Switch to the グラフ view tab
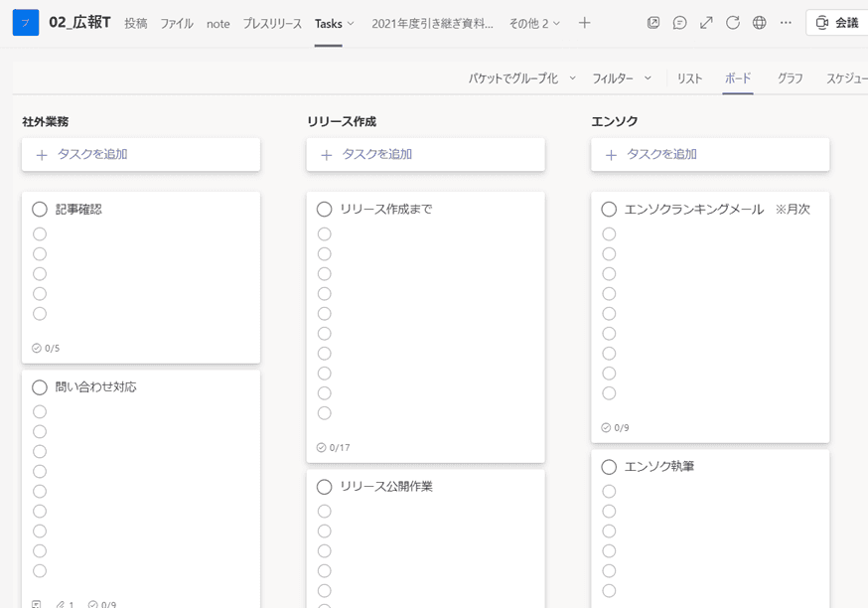The width and height of the screenshot is (868, 608). (x=791, y=78)
